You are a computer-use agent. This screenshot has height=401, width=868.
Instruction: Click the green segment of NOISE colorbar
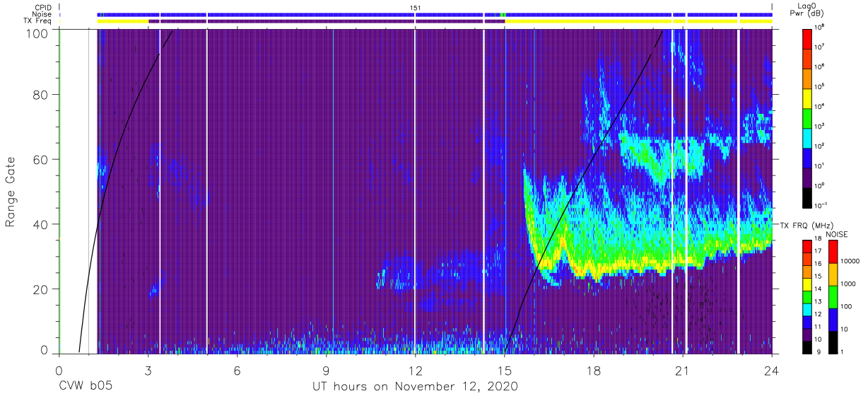pos(833,296)
